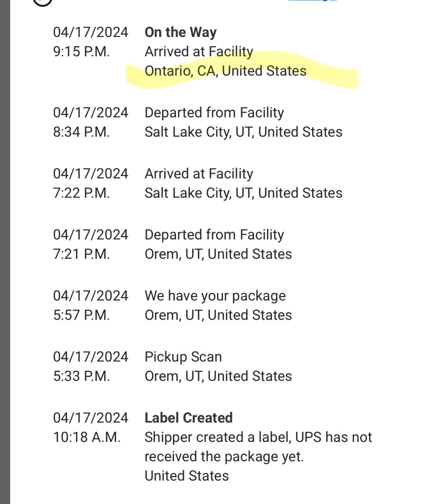The width and height of the screenshot is (425, 504).
Task: Select the bold Label Created heading
Action: tap(189, 417)
